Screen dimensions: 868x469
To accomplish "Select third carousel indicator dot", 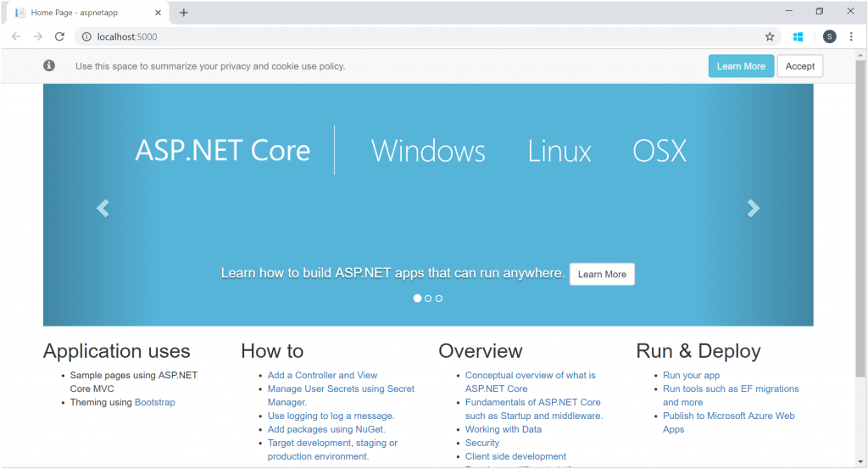I will point(439,299).
